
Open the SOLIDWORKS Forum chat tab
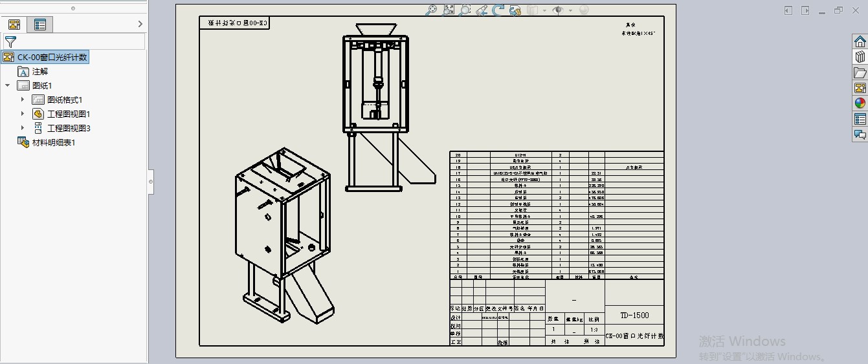point(860,134)
